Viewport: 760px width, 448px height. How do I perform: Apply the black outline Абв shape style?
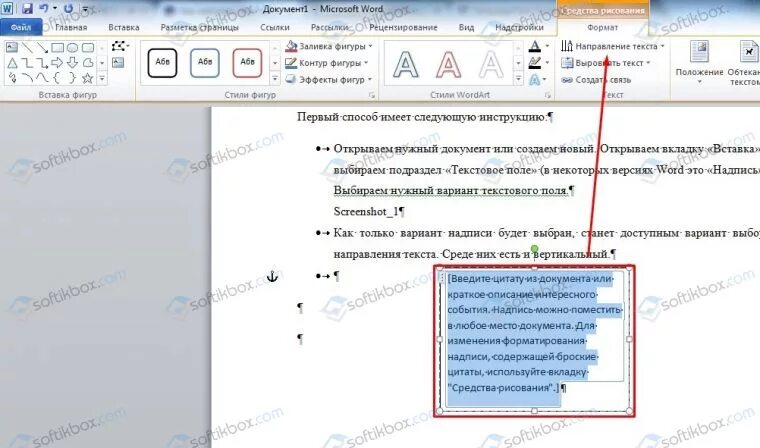coord(162,63)
